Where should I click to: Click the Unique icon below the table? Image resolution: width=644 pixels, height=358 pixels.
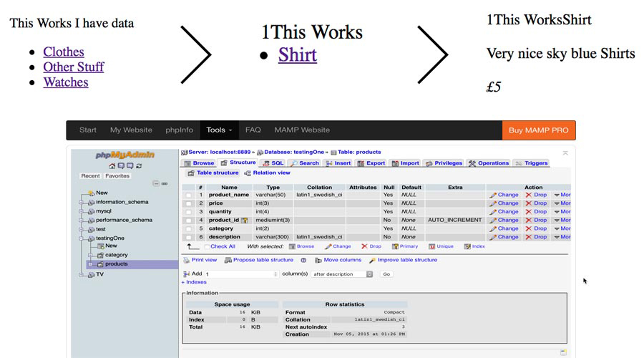click(x=441, y=246)
